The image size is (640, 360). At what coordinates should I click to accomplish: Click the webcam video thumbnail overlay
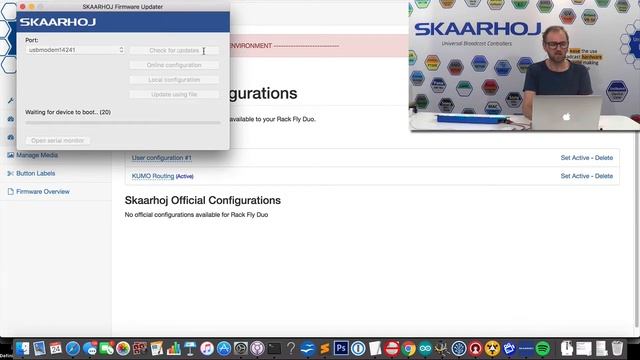[x=524, y=65]
